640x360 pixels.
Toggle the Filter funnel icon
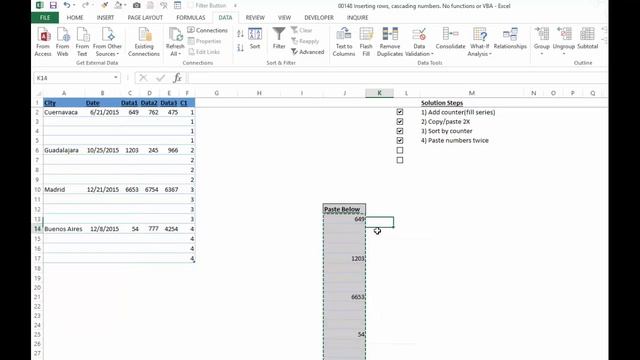tap(279, 39)
